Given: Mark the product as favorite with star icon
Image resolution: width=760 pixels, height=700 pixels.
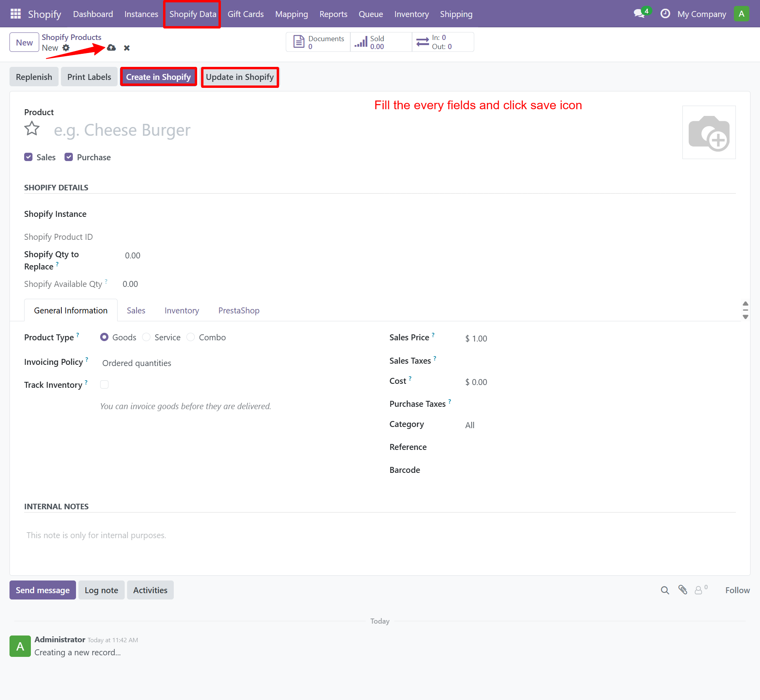Looking at the screenshot, I should click(x=32, y=128).
